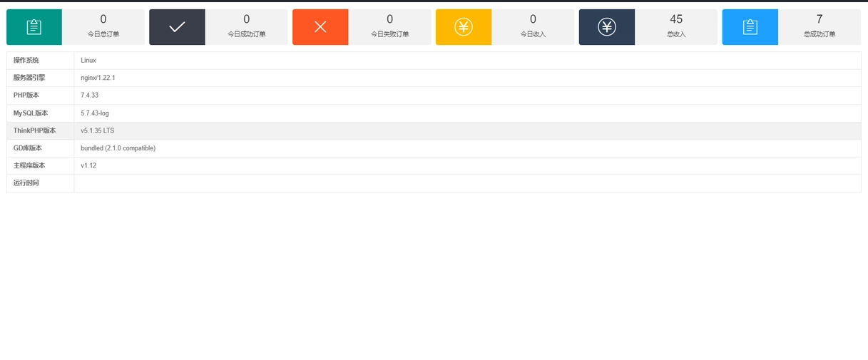
Task: Select the 运行时间 row label
Action: coord(26,183)
